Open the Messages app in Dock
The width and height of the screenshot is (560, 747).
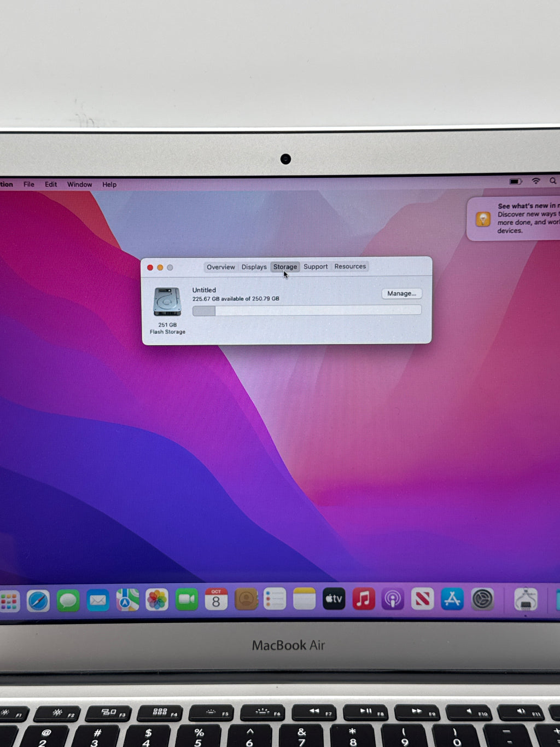point(68,601)
